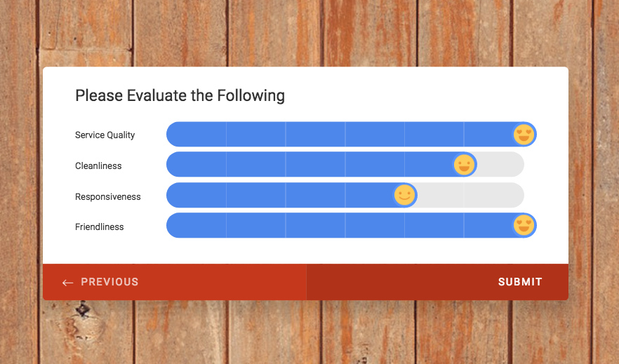Click the heart-eyes emoji on Service Quality slider
Screen dimensions: 619x364
pyautogui.click(x=524, y=135)
